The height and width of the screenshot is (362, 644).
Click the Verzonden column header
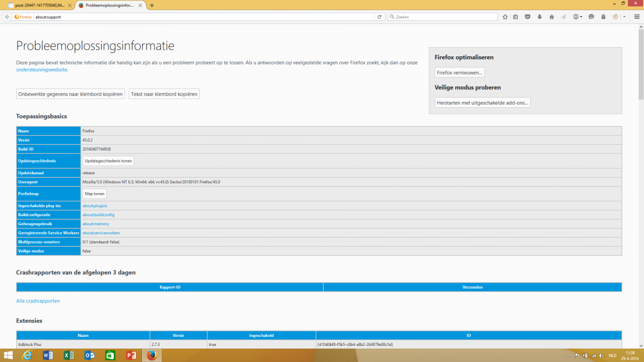point(472,287)
